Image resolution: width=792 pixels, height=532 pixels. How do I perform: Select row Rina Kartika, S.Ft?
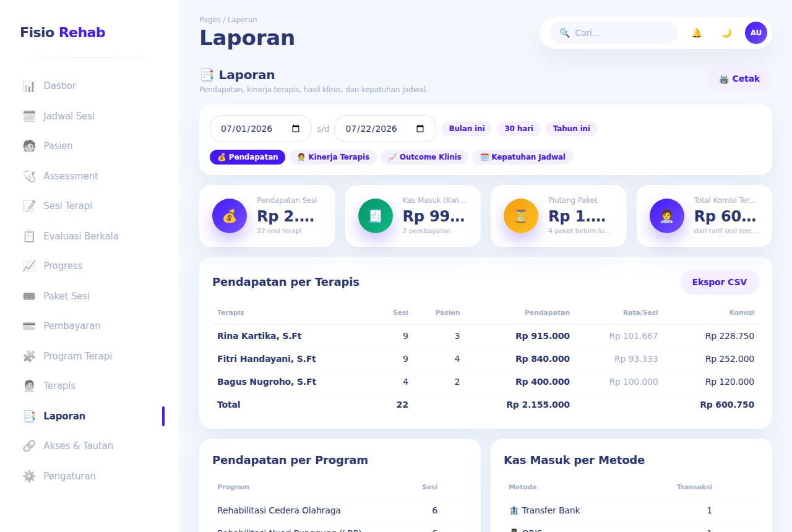coord(486,336)
